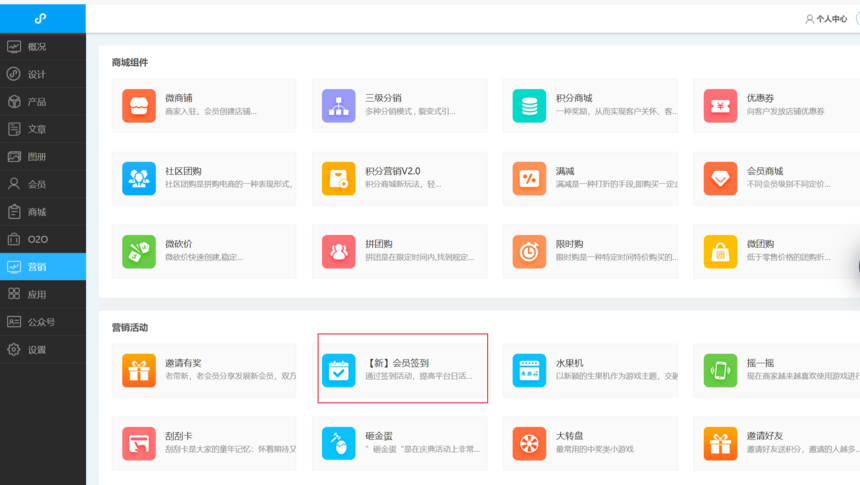Open the 应用 apps menu label

[x=37, y=295]
